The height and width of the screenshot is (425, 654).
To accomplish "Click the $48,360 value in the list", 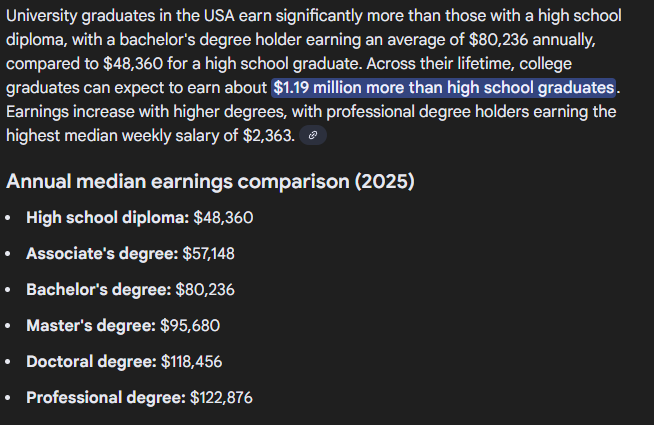I will point(223,218).
